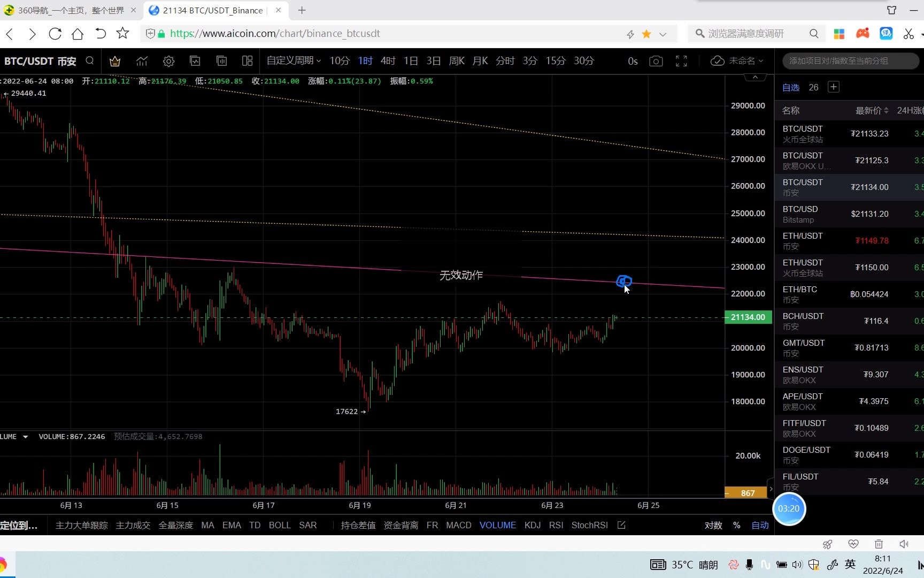Click the 全量深度 button
The width and height of the screenshot is (924, 578).
click(176, 525)
